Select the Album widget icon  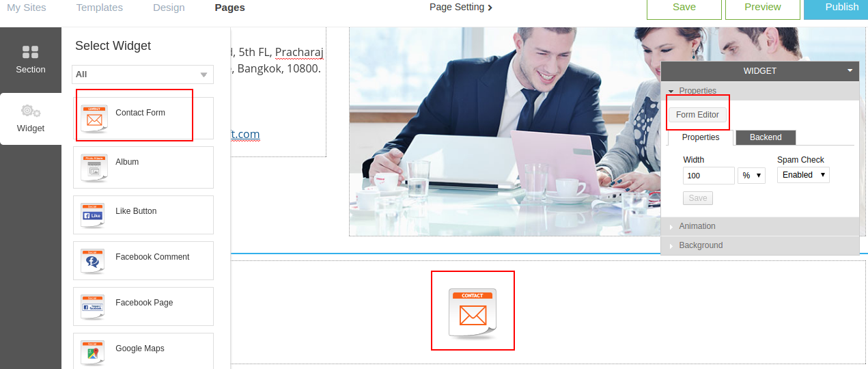94,167
